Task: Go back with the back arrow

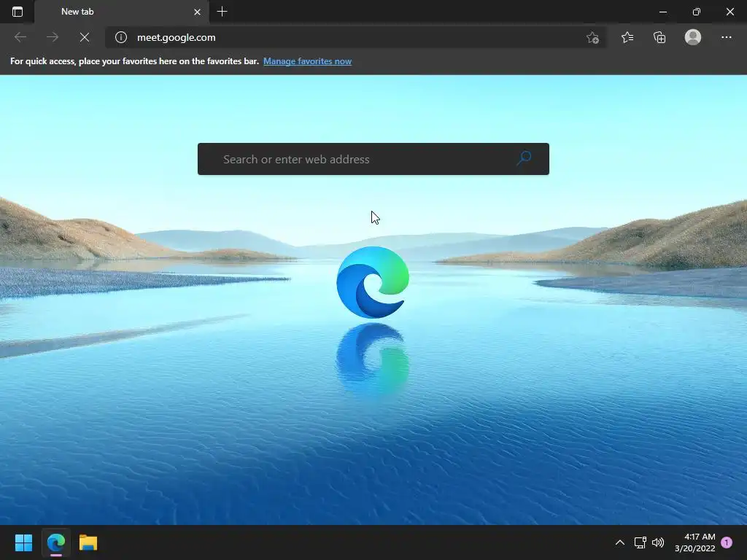Action: (x=20, y=37)
